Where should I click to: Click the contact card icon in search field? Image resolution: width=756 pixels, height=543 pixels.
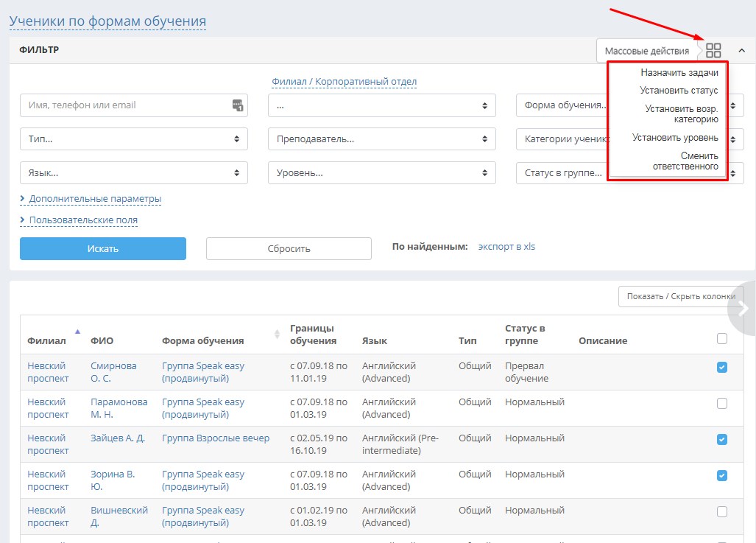(238, 105)
